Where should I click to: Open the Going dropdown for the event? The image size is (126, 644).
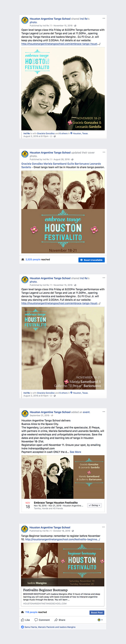(94, 505)
